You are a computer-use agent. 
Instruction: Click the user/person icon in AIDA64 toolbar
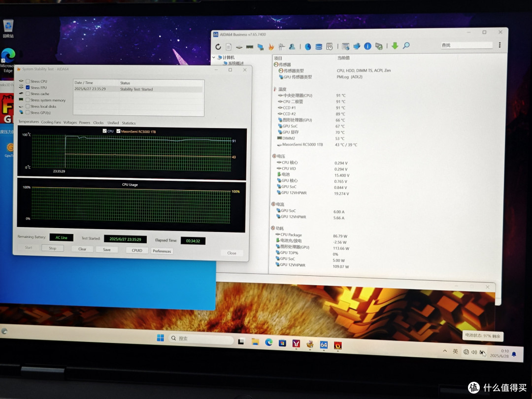(x=292, y=46)
